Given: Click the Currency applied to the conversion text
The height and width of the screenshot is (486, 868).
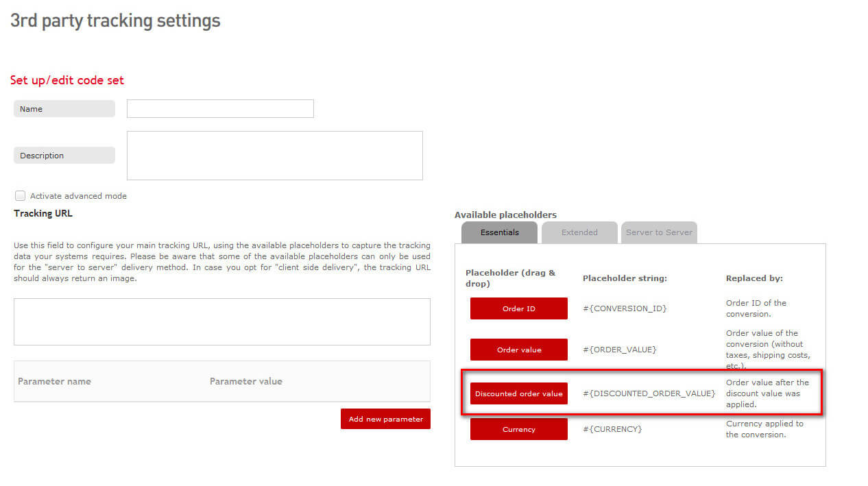Looking at the screenshot, I should [x=764, y=429].
